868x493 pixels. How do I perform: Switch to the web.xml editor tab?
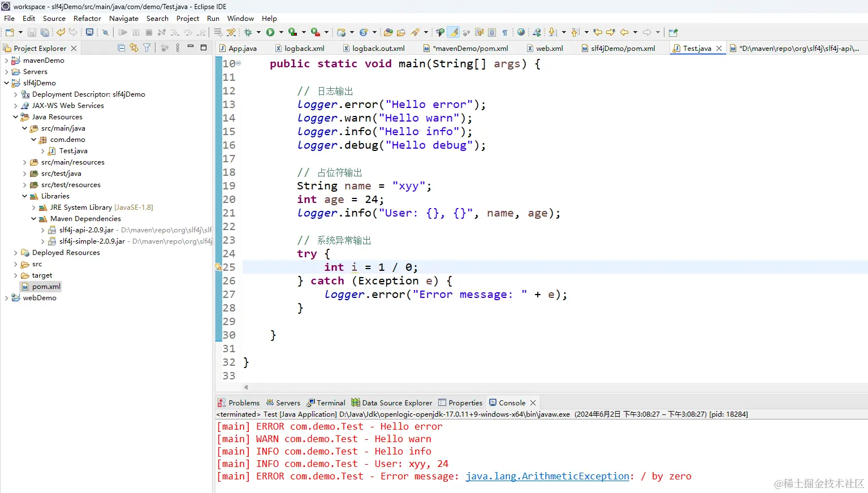(x=545, y=49)
